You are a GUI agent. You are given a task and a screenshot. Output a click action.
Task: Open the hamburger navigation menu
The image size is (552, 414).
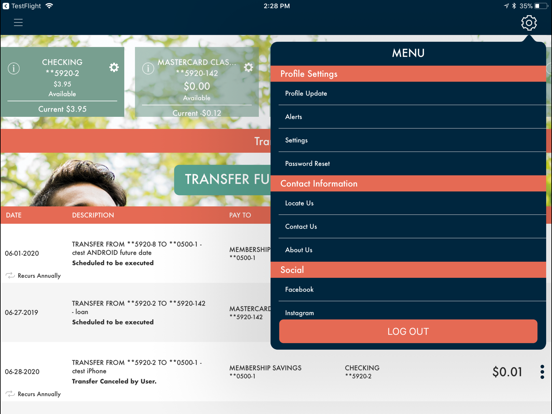click(18, 23)
